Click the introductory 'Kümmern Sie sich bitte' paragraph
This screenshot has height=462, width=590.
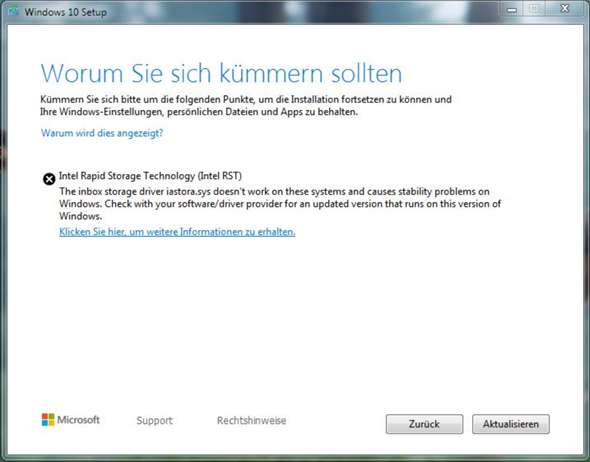(246, 106)
